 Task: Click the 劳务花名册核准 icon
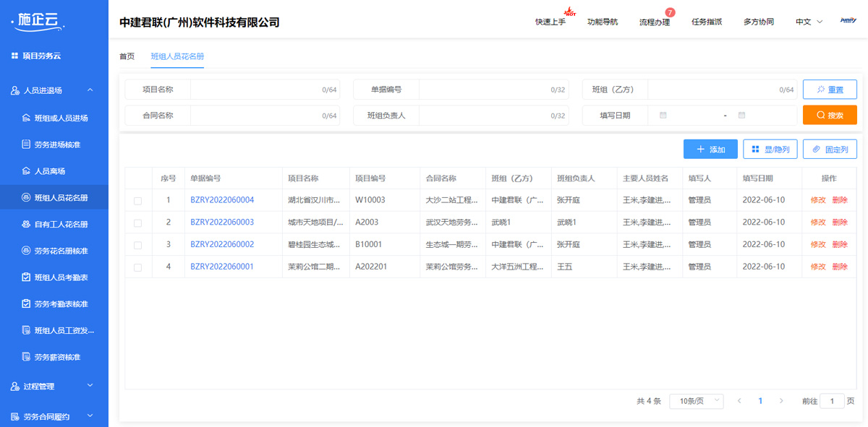(x=26, y=251)
